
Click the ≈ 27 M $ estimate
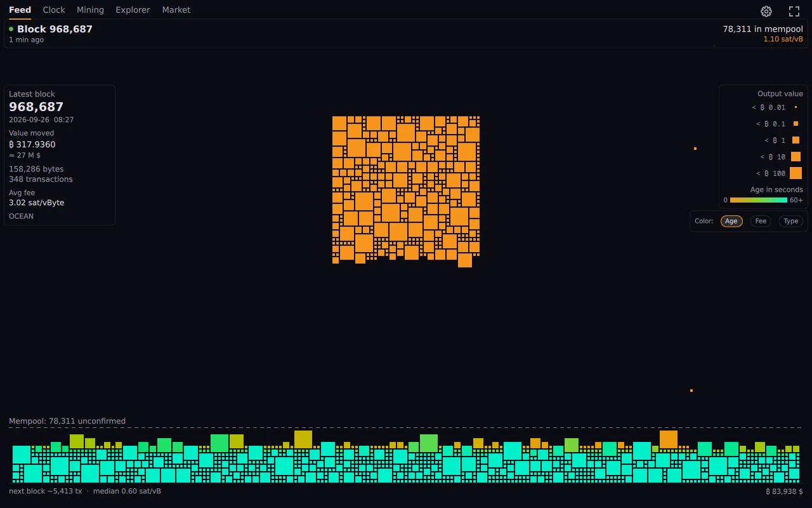(25, 156)
